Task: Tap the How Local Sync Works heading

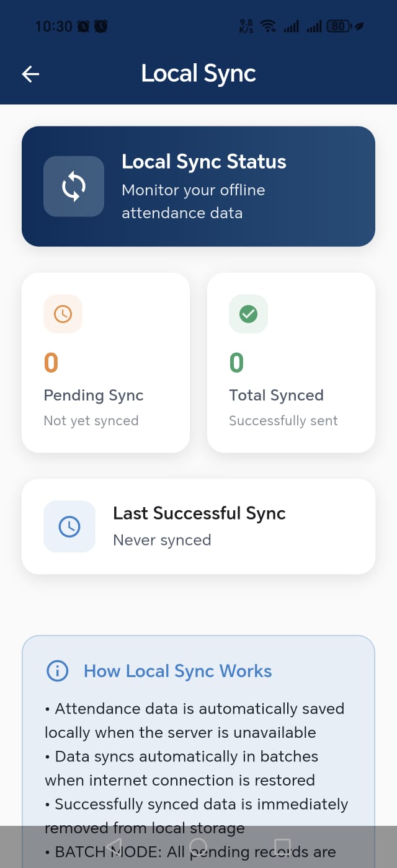Action: coord(177,671)
